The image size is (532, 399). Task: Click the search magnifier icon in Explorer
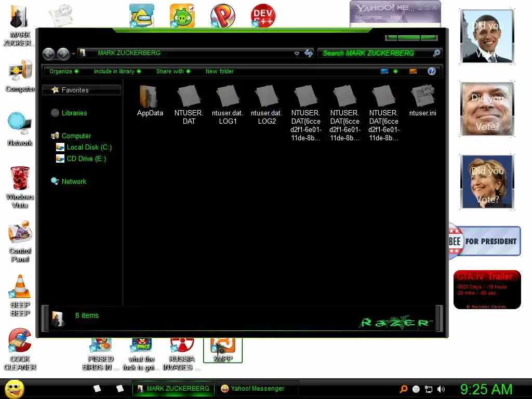(436, 53)
